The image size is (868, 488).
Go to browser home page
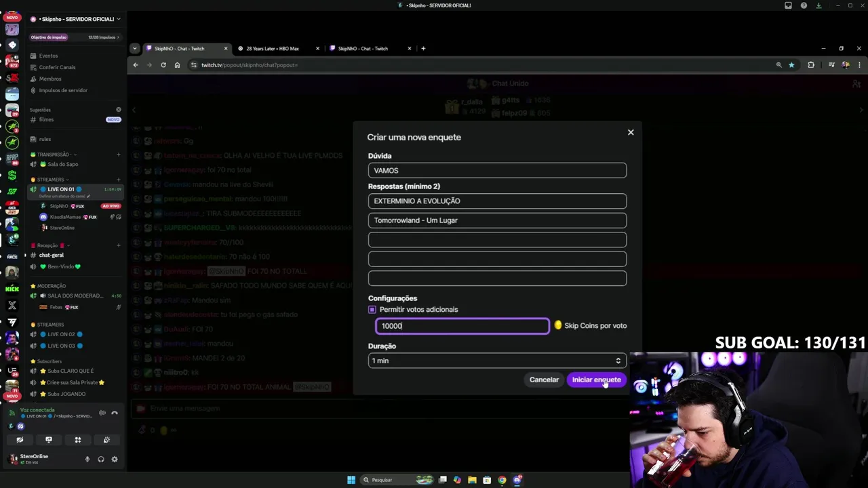click(x=177, y=65)
